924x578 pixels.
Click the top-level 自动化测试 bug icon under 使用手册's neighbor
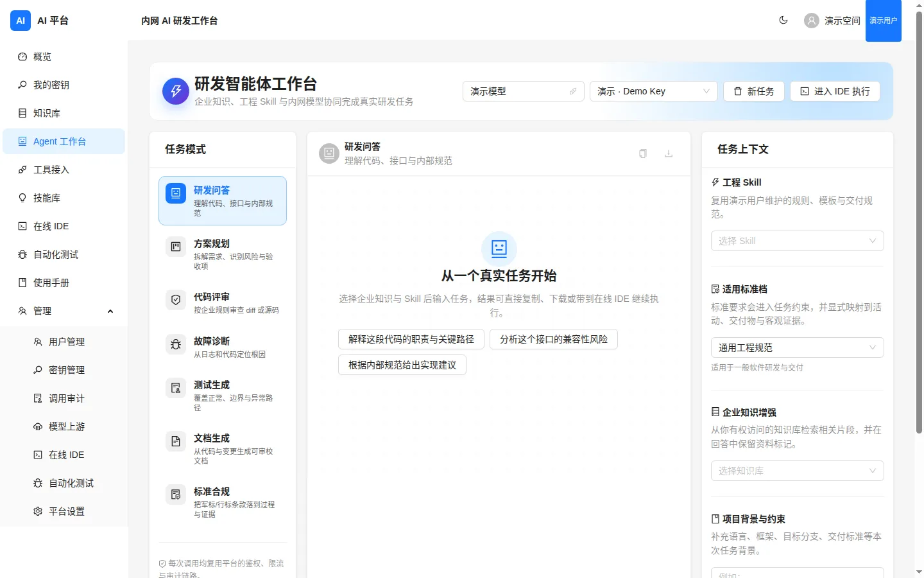pos(22,254)
